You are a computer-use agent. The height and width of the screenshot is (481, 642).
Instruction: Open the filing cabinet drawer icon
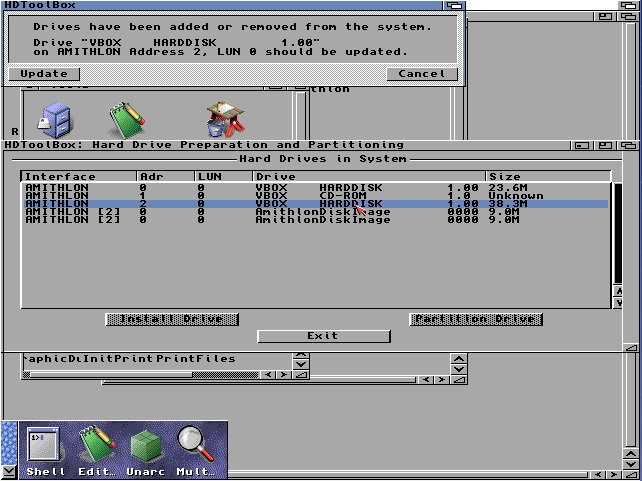(x=55, y=120)
